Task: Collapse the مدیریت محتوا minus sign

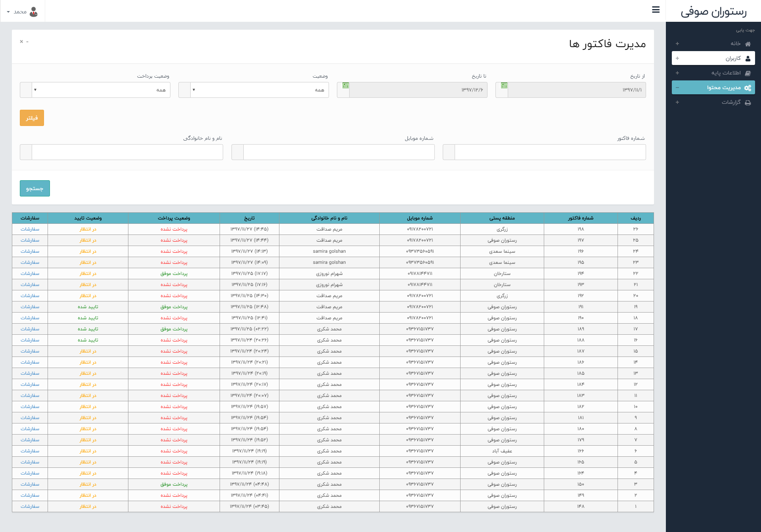Action: coord(677,88)
